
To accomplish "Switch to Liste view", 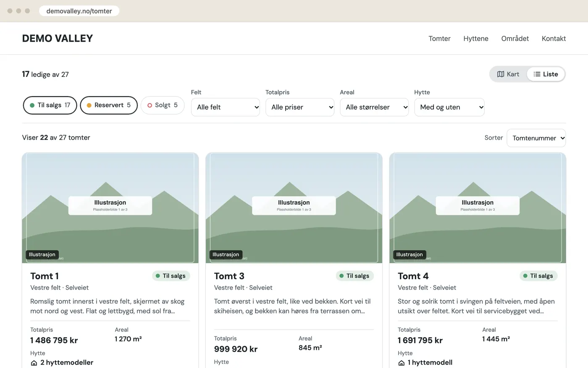I will (x=546, y=74).
